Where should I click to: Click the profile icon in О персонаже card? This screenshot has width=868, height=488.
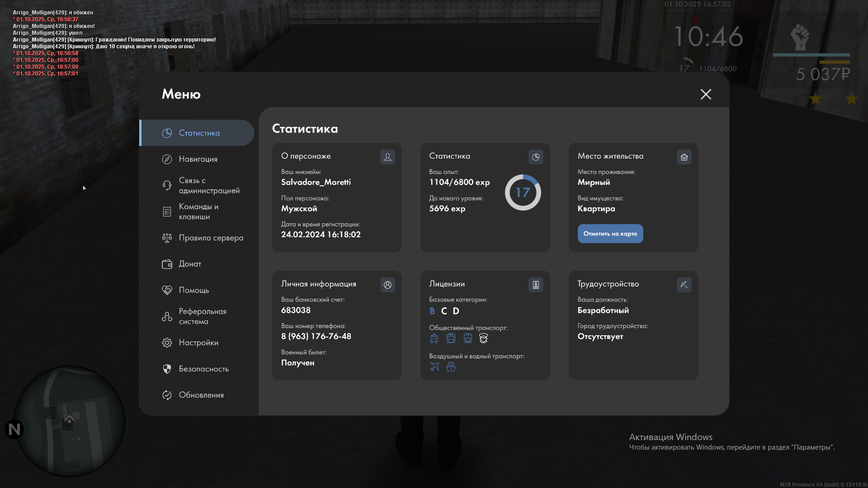click(x=387, y=157)
